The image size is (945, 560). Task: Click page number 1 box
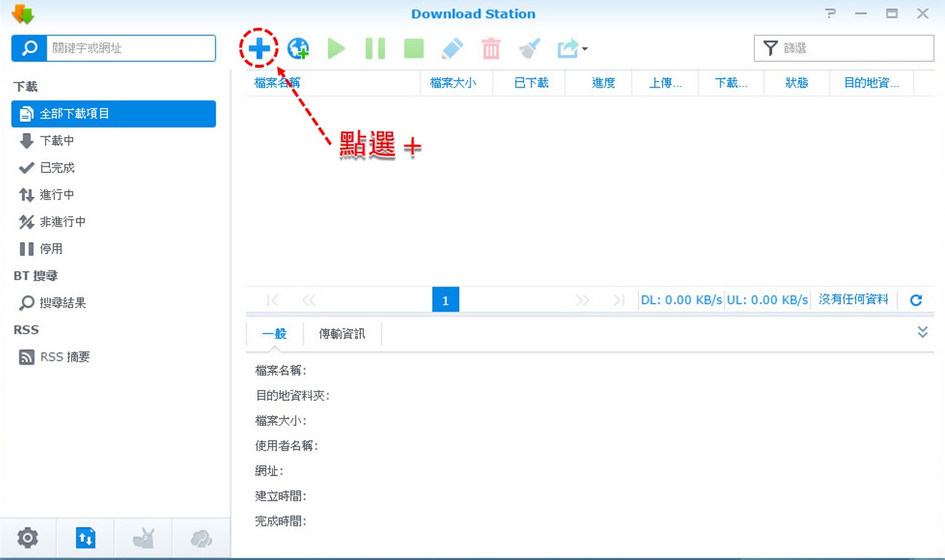(x=446, y=300)
